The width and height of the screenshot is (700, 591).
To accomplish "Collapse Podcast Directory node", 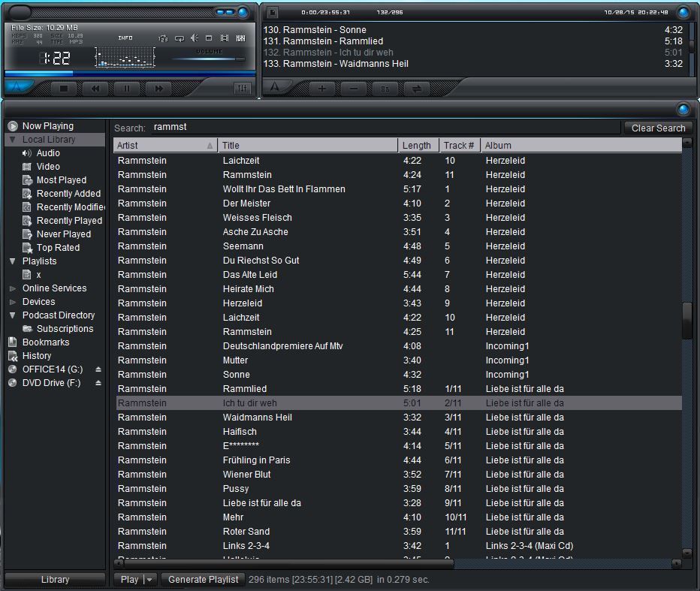I will [x=13, y=315].
